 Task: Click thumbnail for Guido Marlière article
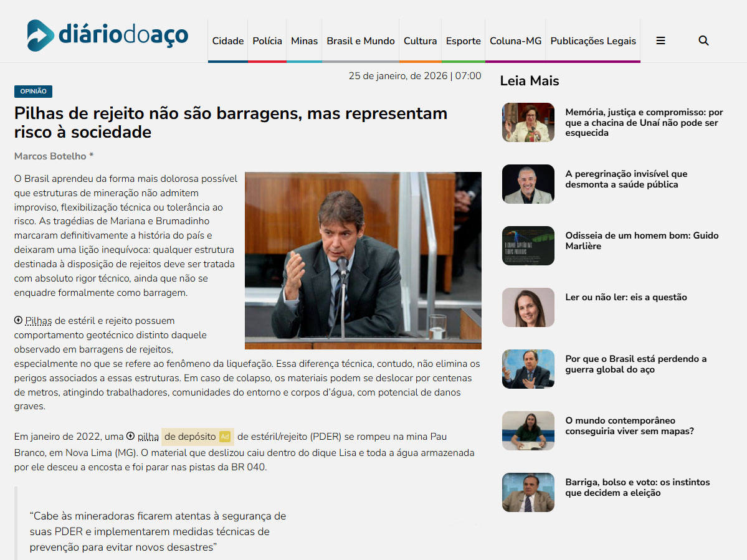[528, 245]
